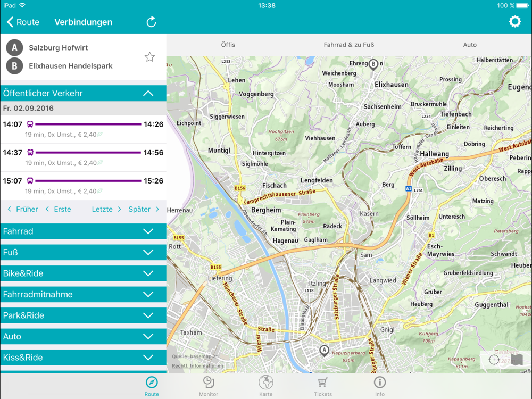Go back with the Route button

[23, 22]
